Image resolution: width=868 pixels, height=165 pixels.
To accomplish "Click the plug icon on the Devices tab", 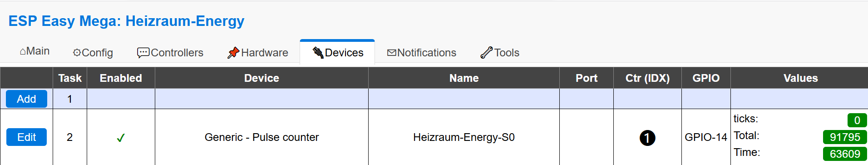I will point(318,53).
